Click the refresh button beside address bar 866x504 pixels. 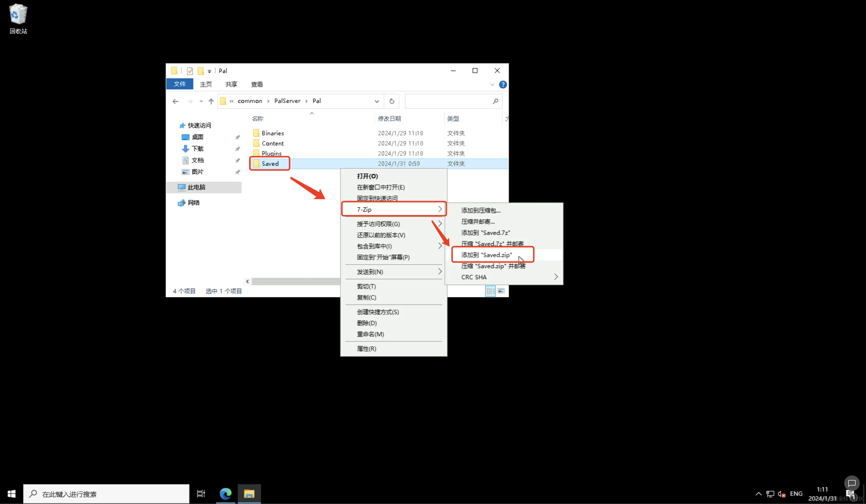click(391, 101)
